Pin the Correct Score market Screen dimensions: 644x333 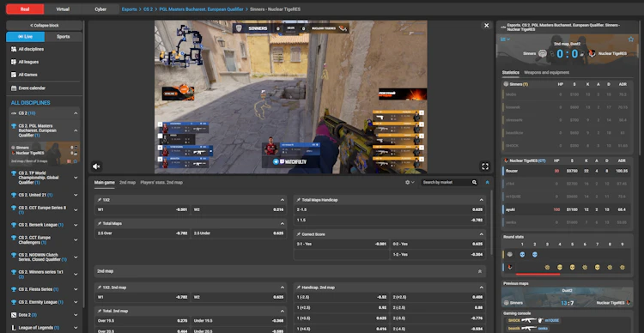[299, 234]
